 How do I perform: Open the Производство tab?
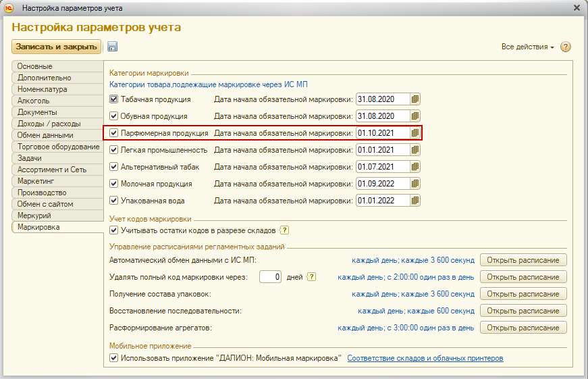[x=58, y=193]
